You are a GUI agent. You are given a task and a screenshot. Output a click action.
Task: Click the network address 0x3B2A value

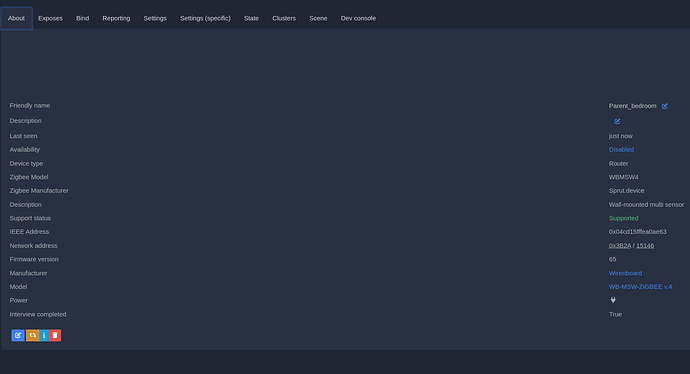620,246
